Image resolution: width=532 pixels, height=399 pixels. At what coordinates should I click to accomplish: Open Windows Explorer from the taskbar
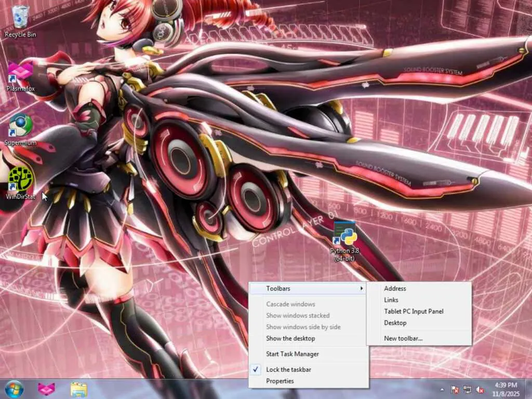tap(79, 389)
